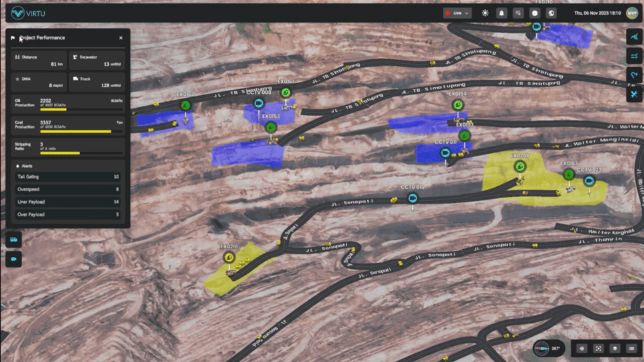Toggle the 3D cube view icon

[615, 349]
